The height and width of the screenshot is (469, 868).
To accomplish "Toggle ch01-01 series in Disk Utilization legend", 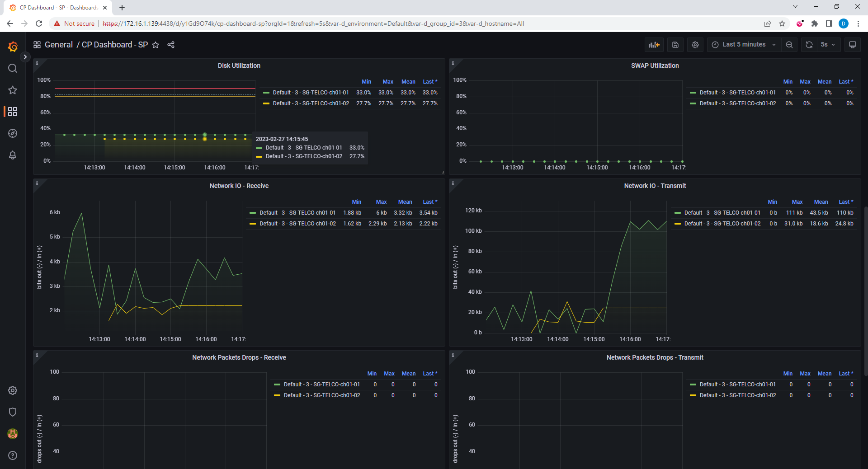I will (311, 93).
